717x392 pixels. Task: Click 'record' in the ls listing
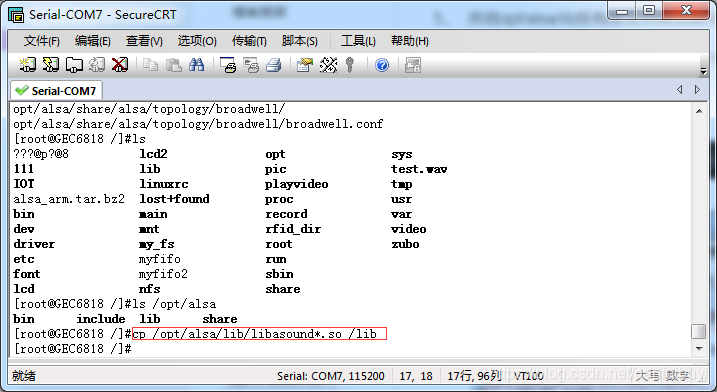286,214
